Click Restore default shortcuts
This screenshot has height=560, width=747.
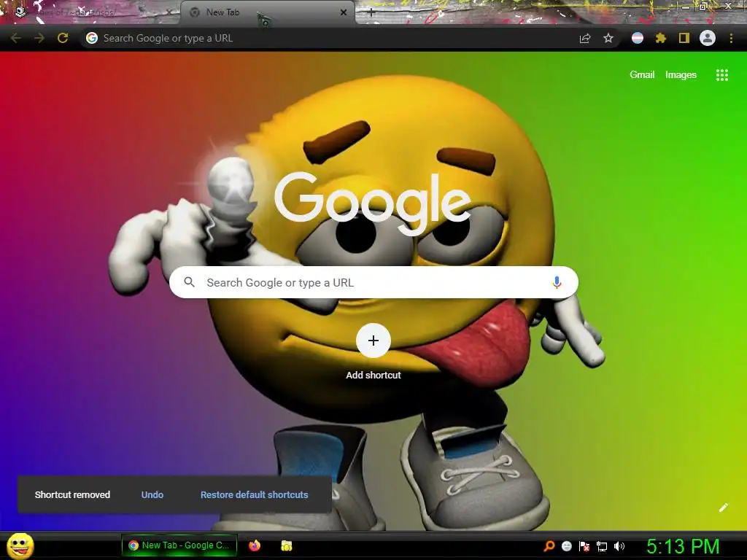point(255,495)
